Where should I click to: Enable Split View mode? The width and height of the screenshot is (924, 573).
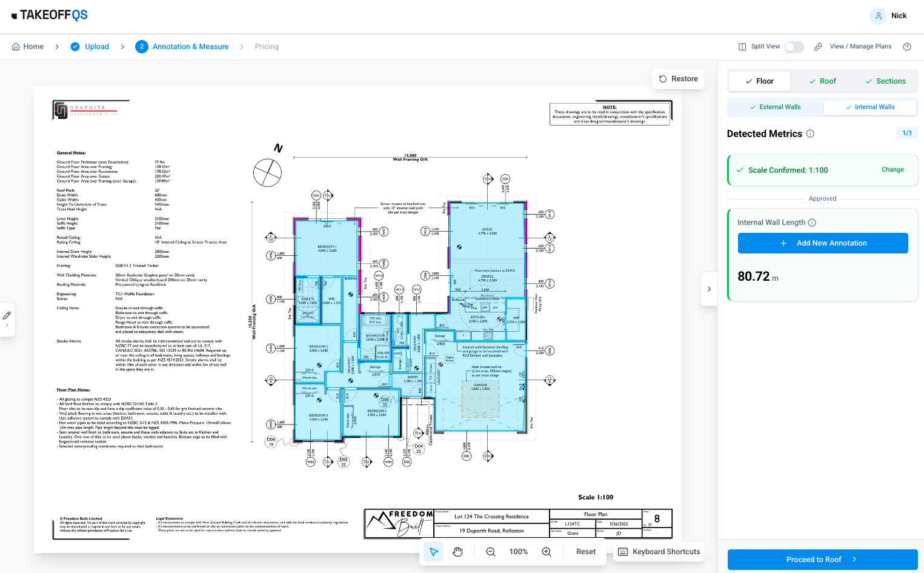click(794, 46)
